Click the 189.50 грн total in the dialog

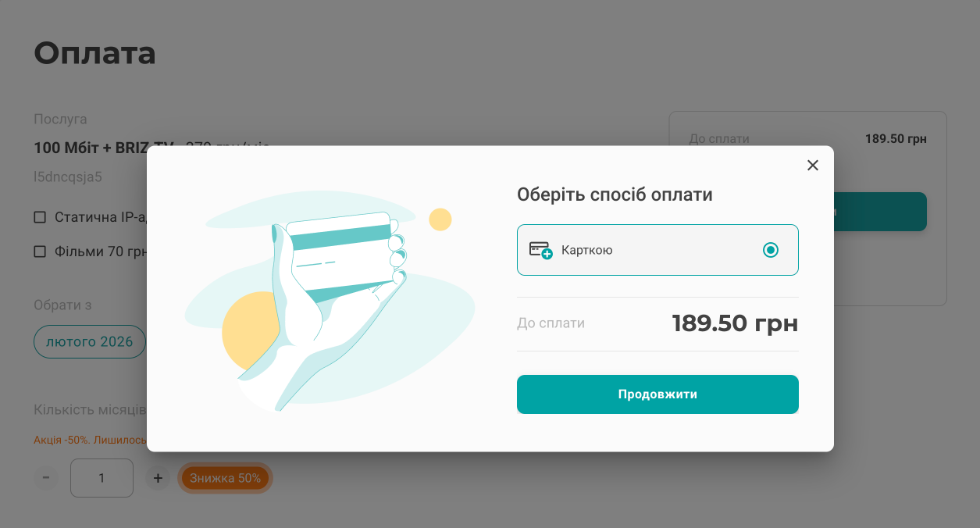(x=735, y=323)
